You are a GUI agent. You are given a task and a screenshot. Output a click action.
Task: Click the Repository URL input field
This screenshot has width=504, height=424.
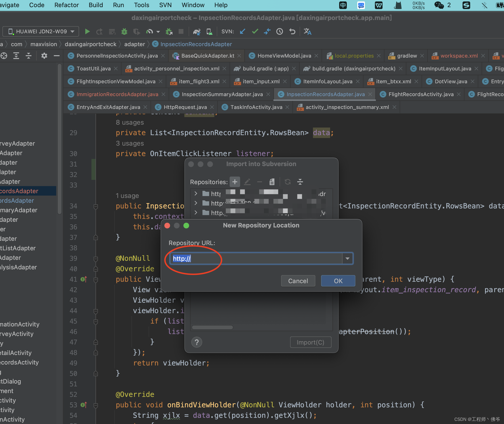(256, 258)
